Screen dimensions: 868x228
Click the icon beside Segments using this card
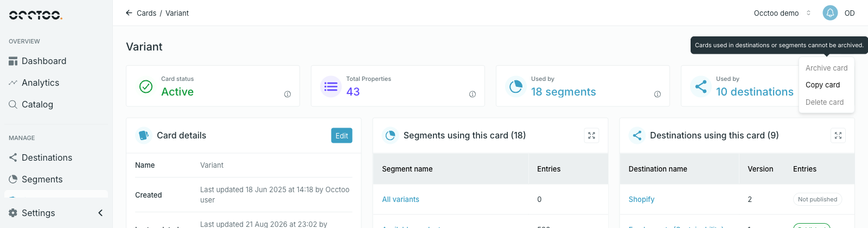coord(390,135)
